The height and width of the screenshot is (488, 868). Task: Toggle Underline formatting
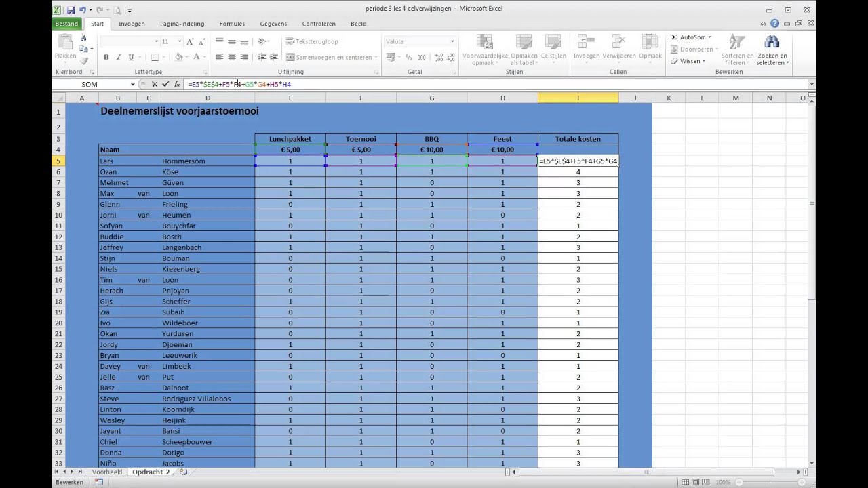[x=131, y=58]
